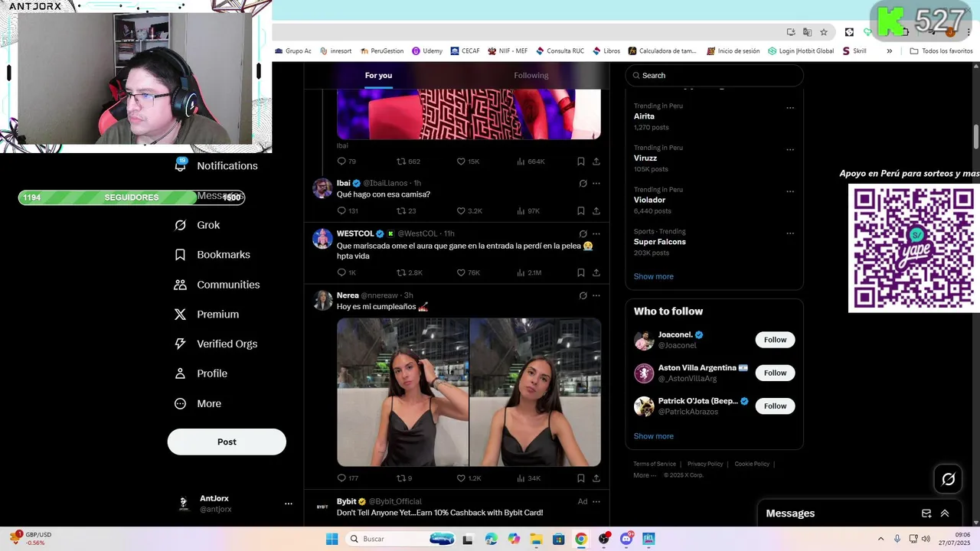Repost the top tweet with 662 reposts
Screen dimensions: 980x551
(x=400, y=161)
